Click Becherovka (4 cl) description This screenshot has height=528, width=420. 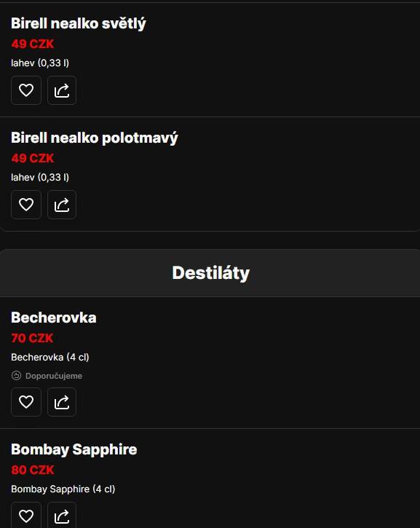tap(50, 358)
